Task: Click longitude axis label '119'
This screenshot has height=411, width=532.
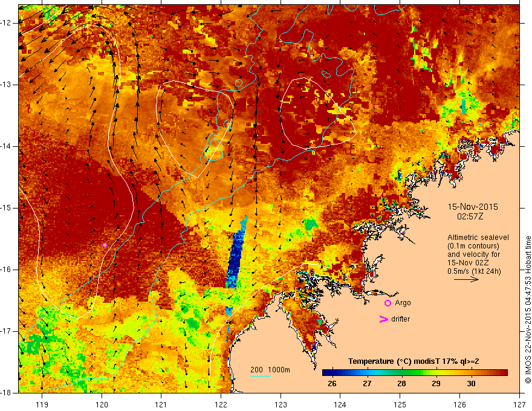Action: coord(42,404)
